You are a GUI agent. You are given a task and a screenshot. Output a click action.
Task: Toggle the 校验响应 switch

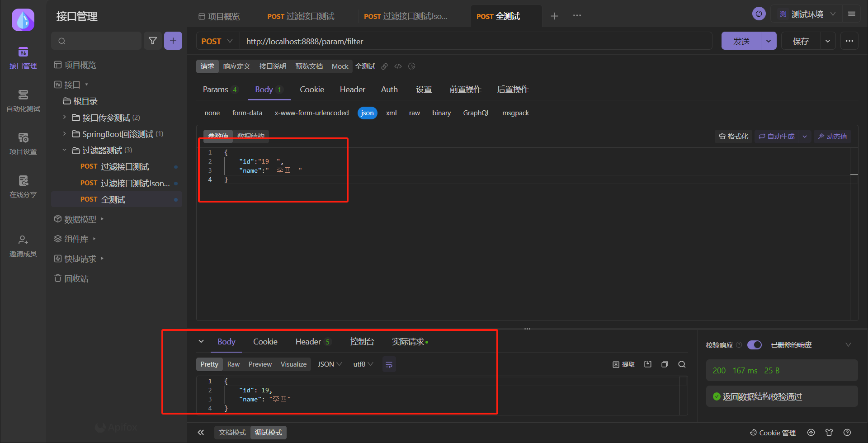coord(754,345)
